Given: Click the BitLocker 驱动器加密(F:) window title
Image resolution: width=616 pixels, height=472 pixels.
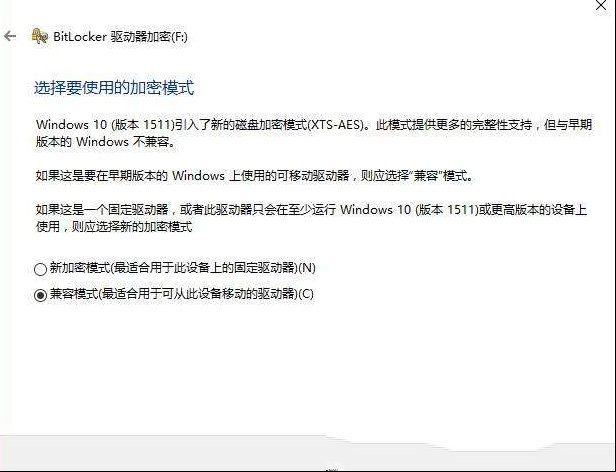Looking at the screenshot, I should pos(120,37).
